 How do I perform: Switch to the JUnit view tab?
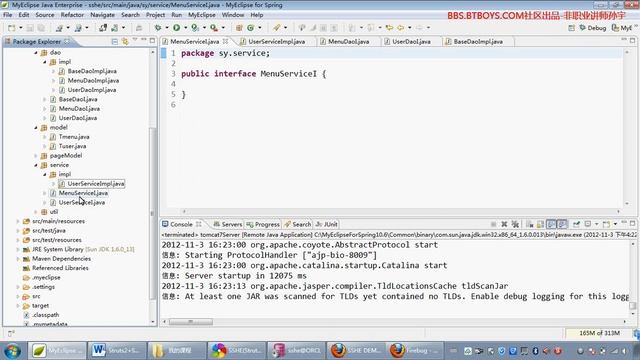pyautogui.click(x=327, y=224)
